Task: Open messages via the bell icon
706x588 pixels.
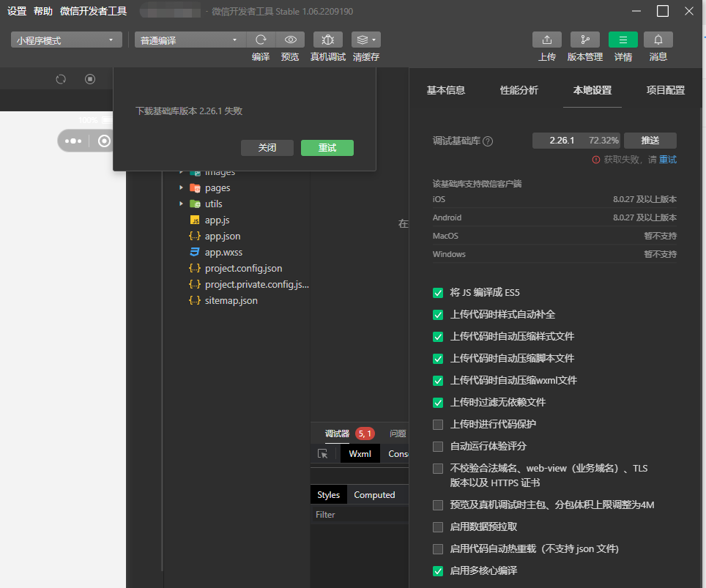Action: 658,40
